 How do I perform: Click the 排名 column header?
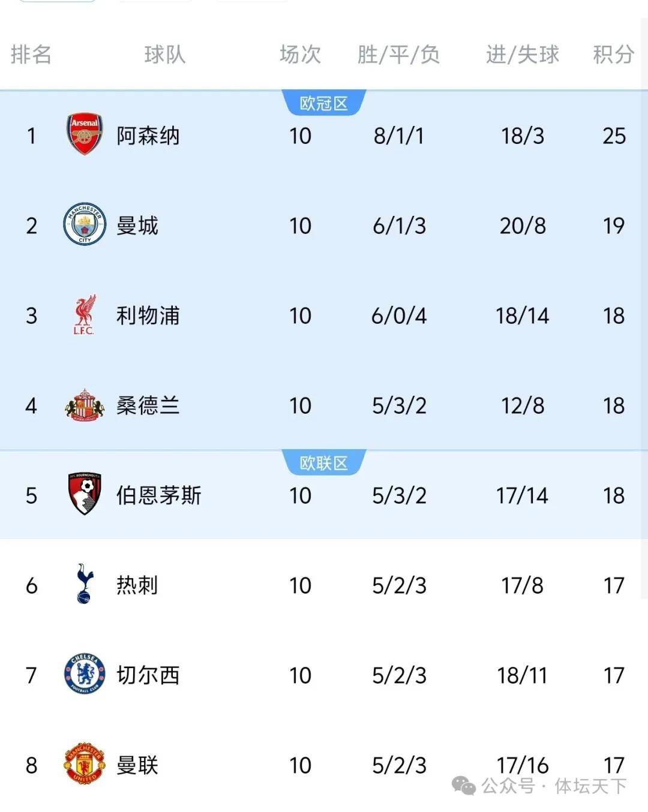pyautogui.click(x=31, y=55)
